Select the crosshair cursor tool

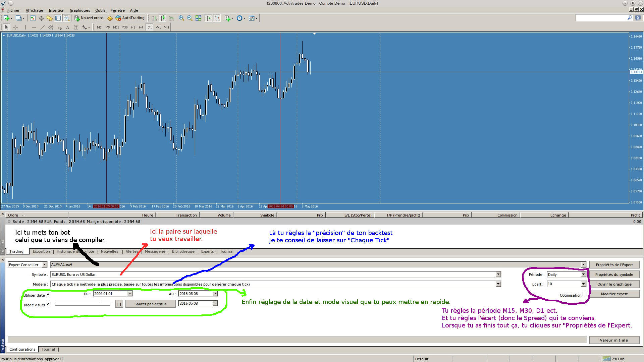(x=15, y=27)
